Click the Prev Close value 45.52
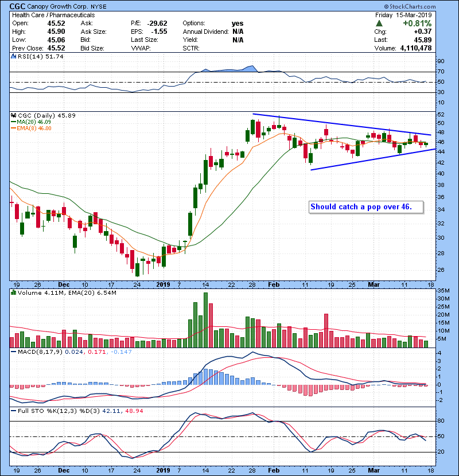Screen dimensions: 459x476 (x=56, y=48)
